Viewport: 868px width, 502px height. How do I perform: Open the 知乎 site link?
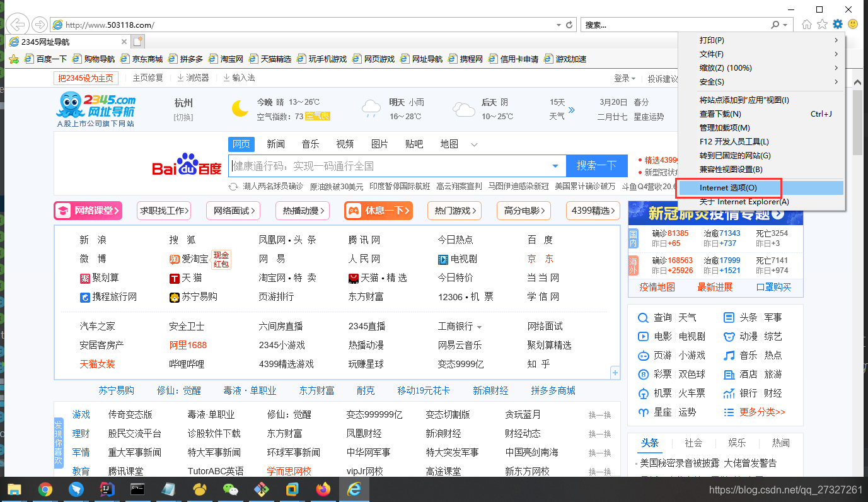pos(539,364)
